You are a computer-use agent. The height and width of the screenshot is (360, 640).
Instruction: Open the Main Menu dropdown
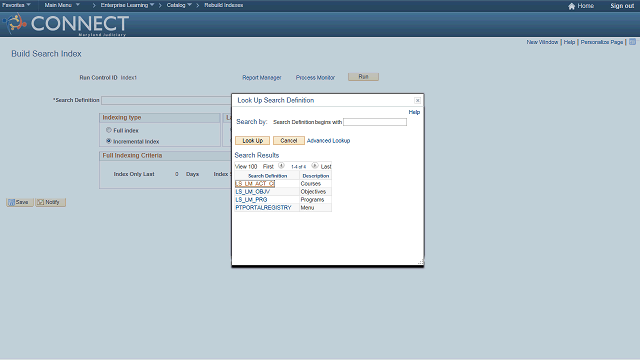coord(62,5)
